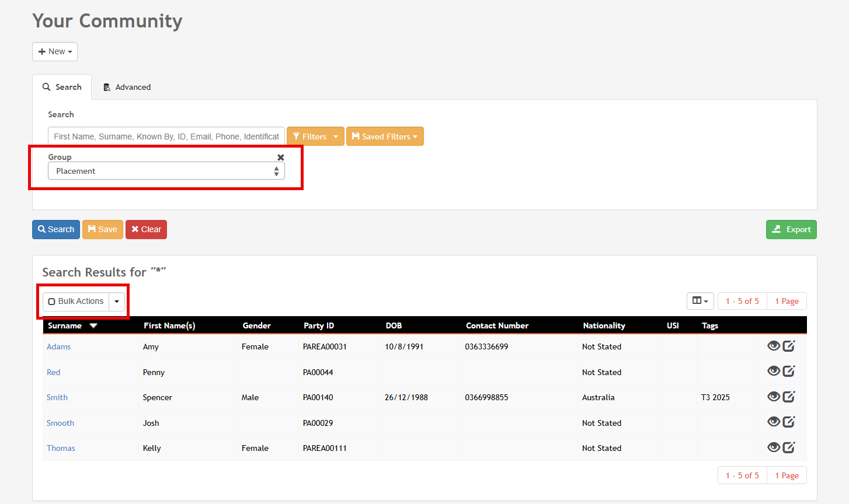This screenshot has width=849, height=504.
Task: Click the orange Save button
Action: (x=103, y=229)
